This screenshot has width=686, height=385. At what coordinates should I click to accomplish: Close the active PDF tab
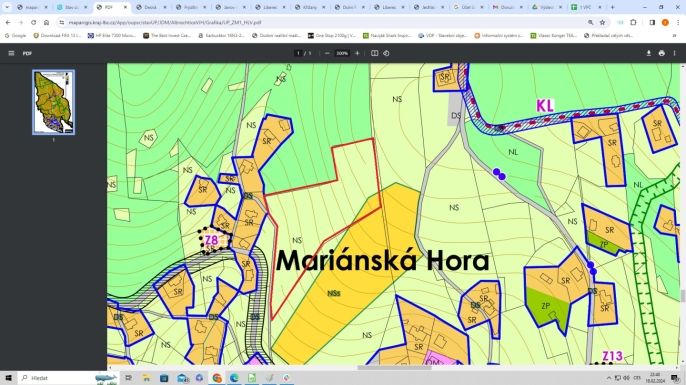pos(125,7)
